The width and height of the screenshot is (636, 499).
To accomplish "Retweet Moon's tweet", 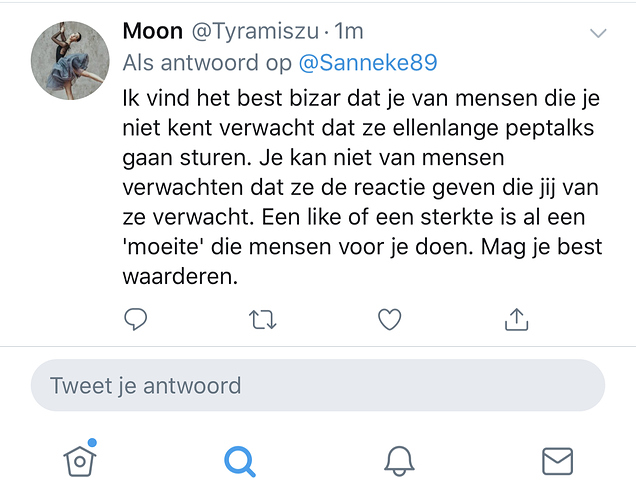I will (x=263, y=319).
